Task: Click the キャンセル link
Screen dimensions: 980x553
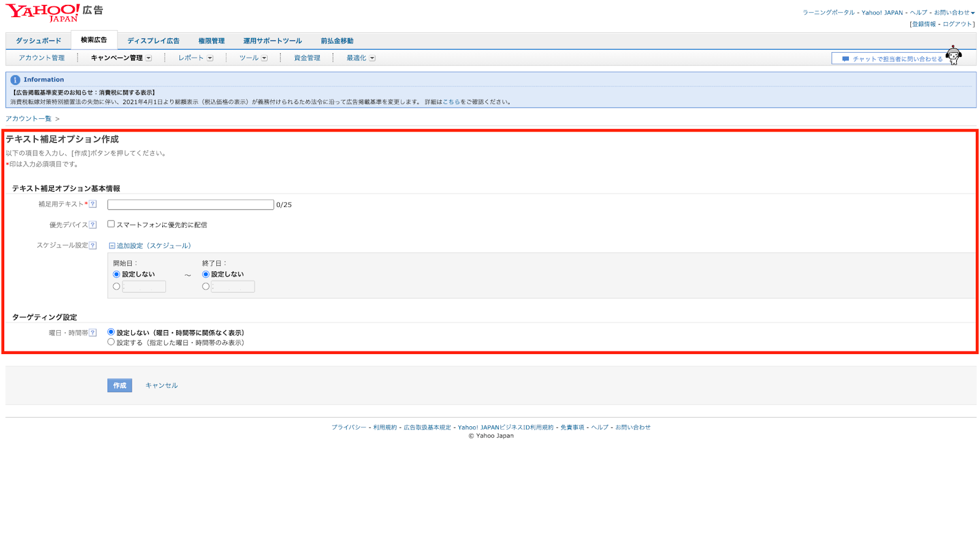Action: 162,386
